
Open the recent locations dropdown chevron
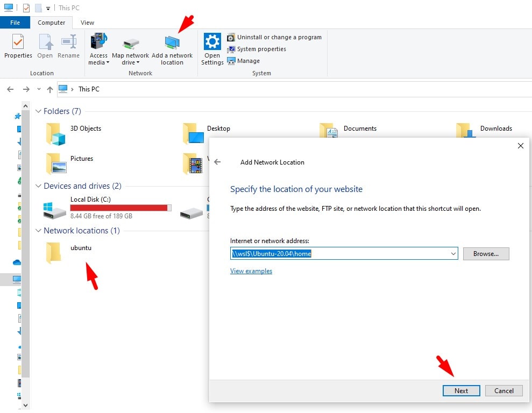(39, 89)
